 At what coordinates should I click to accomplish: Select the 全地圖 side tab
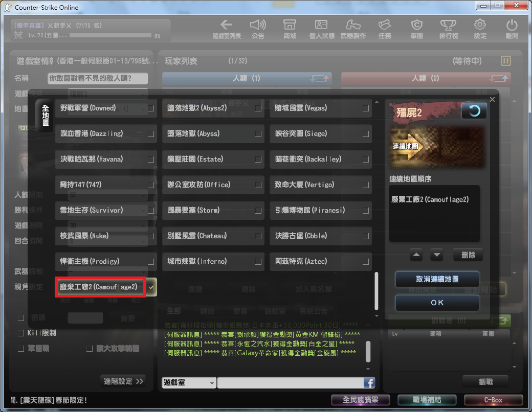(x=45, y=116)
